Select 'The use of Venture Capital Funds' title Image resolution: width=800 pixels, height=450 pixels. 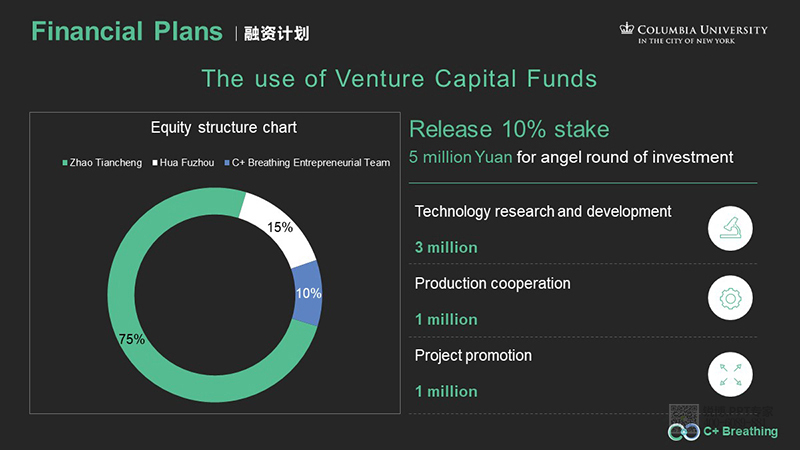point(399,78)
